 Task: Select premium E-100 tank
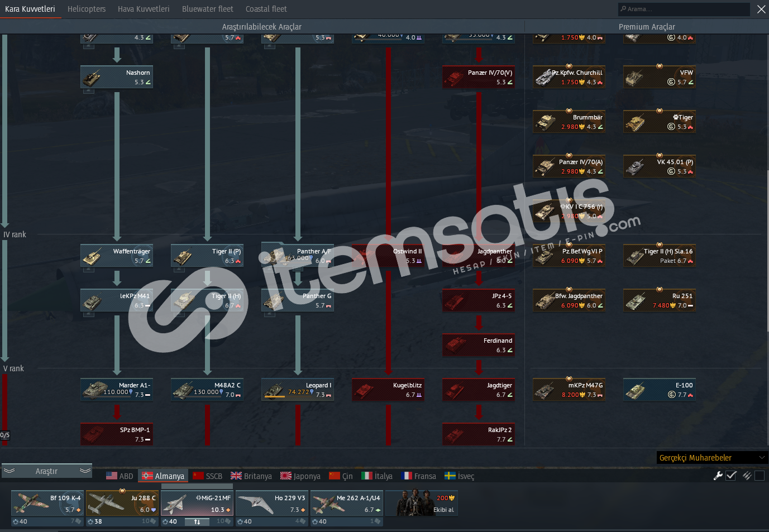[x=660, y=390]
